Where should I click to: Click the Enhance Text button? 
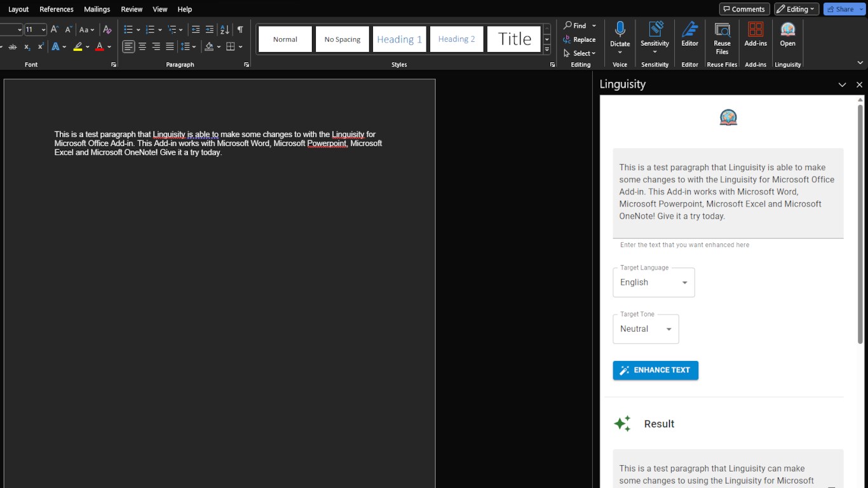tap(655, 370)
